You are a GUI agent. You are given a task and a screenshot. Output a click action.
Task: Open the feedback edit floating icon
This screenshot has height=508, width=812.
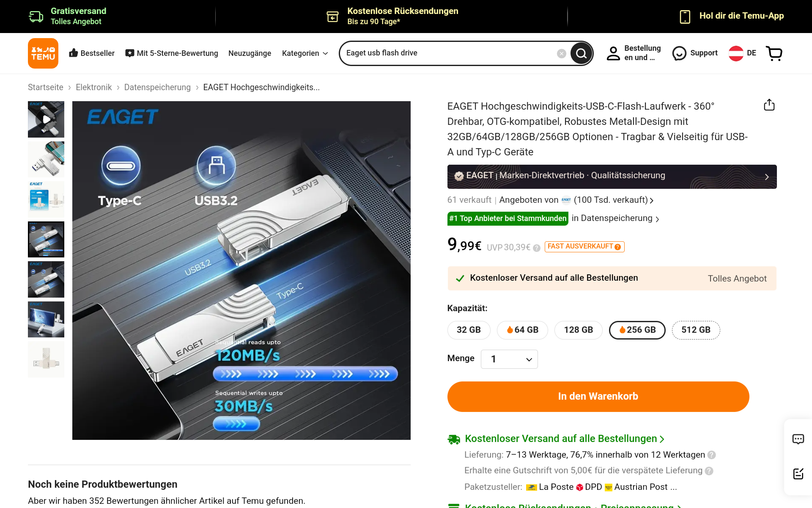(x=798, y=474)
